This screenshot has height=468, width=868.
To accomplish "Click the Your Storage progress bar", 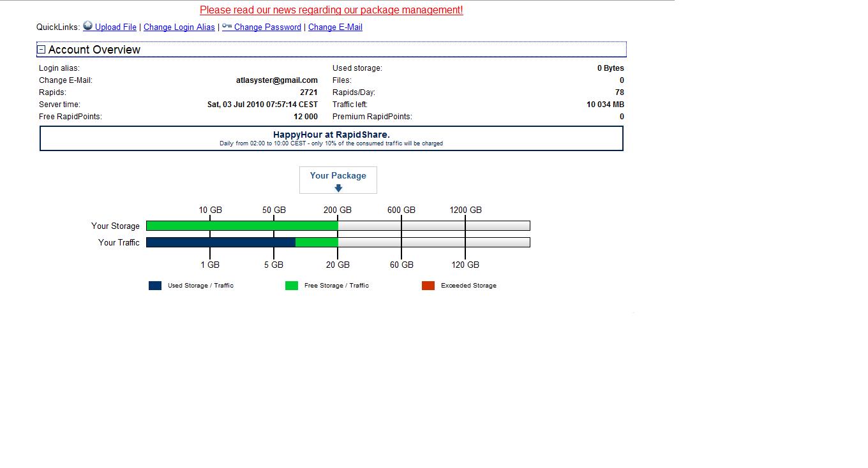I will [x=338, y=226].
